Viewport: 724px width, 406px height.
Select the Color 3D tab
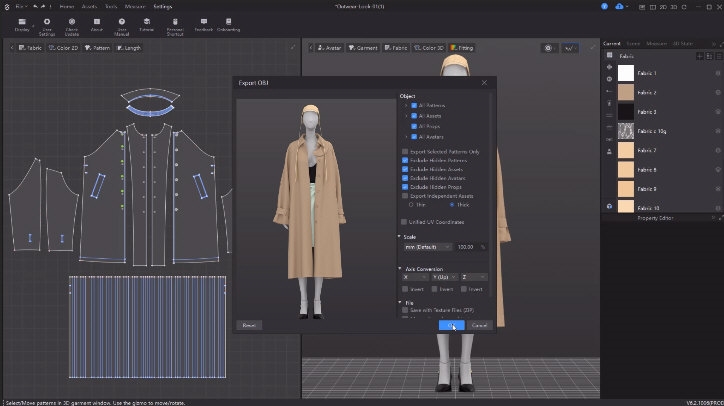click(x=429, y=48)
